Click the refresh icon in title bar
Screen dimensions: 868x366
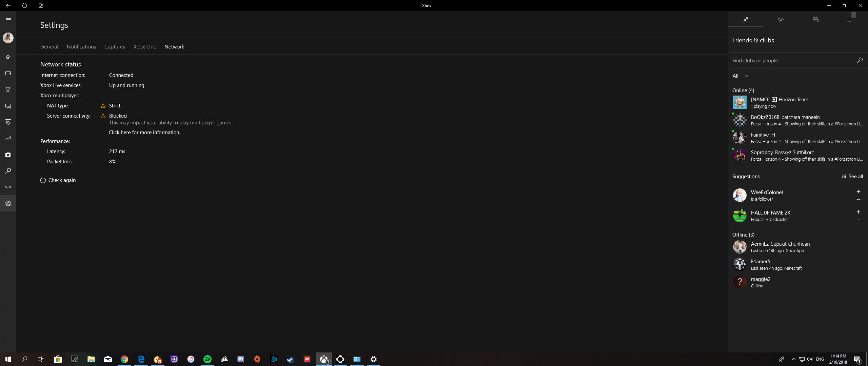(24, 5)
